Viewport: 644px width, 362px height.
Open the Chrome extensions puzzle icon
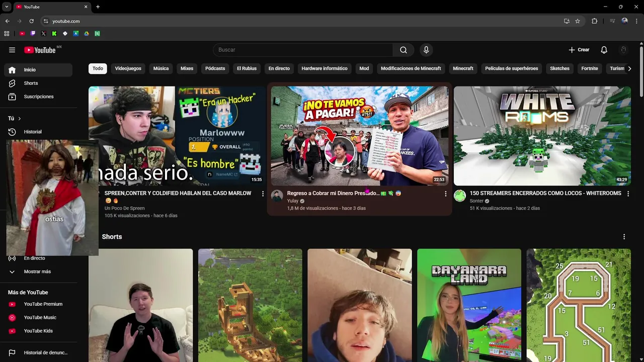[594, 21]
